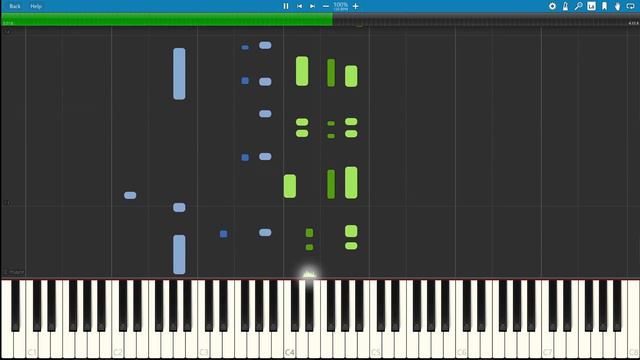Go Back to the song menu
Viewport: 640px width, 360px height.
15,6
